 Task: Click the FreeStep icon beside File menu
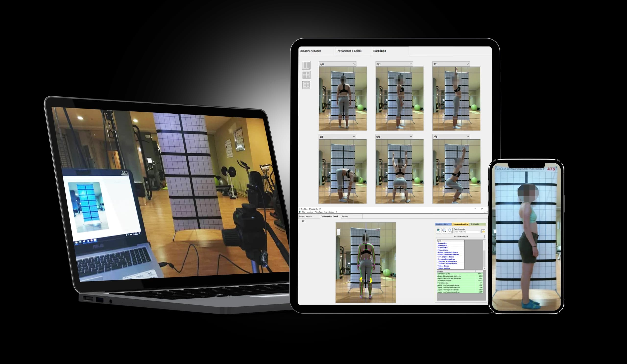click(x=300, y=212)
